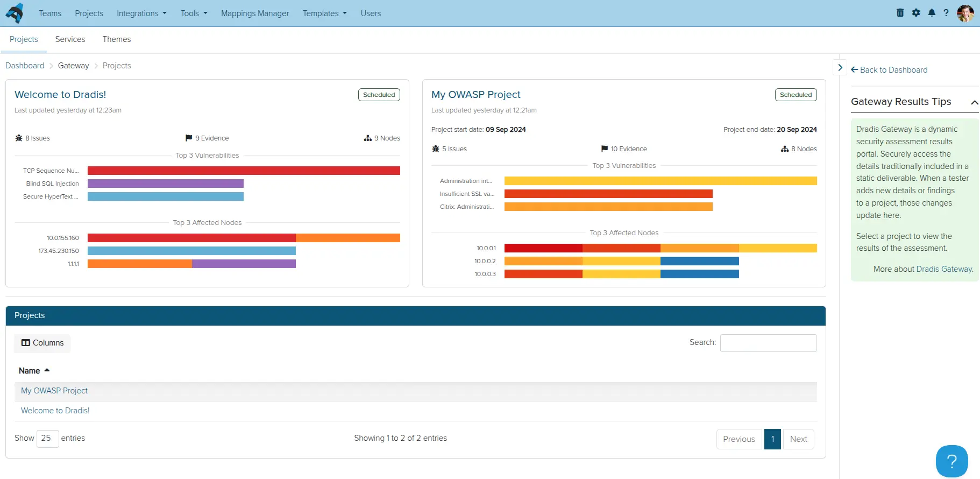Open the user avatar menu
The height and width of the screenshot is (479, 980).
coord(965,13)
